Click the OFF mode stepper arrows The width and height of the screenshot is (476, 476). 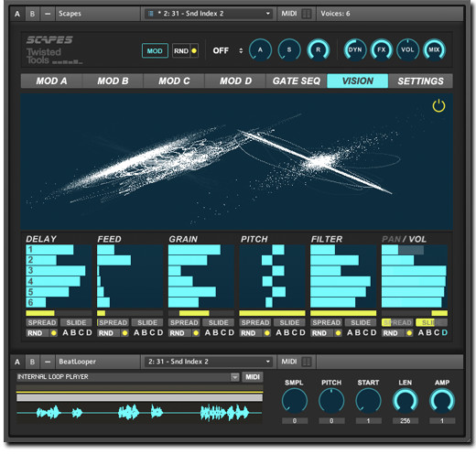click(x=241, y=50)
